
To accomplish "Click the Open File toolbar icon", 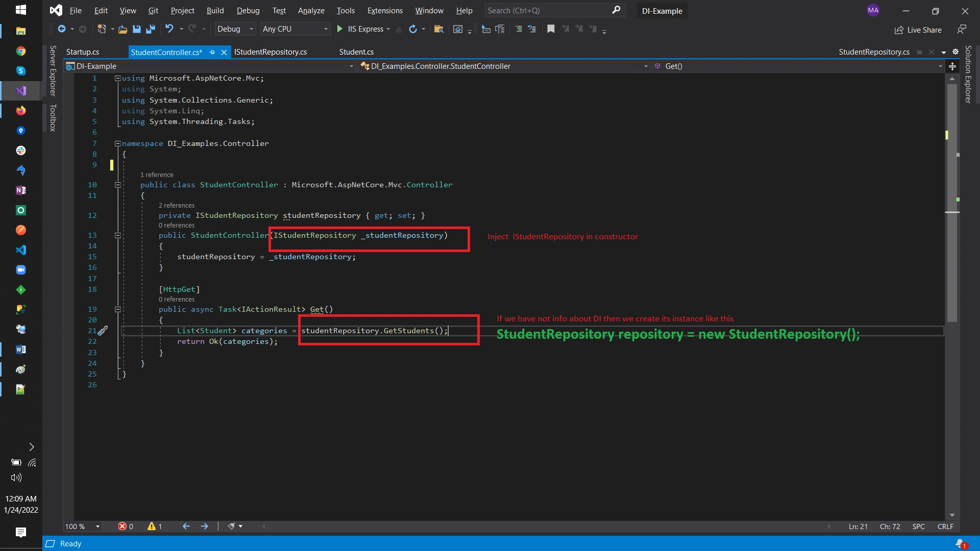I will click(x=122, y=29).
